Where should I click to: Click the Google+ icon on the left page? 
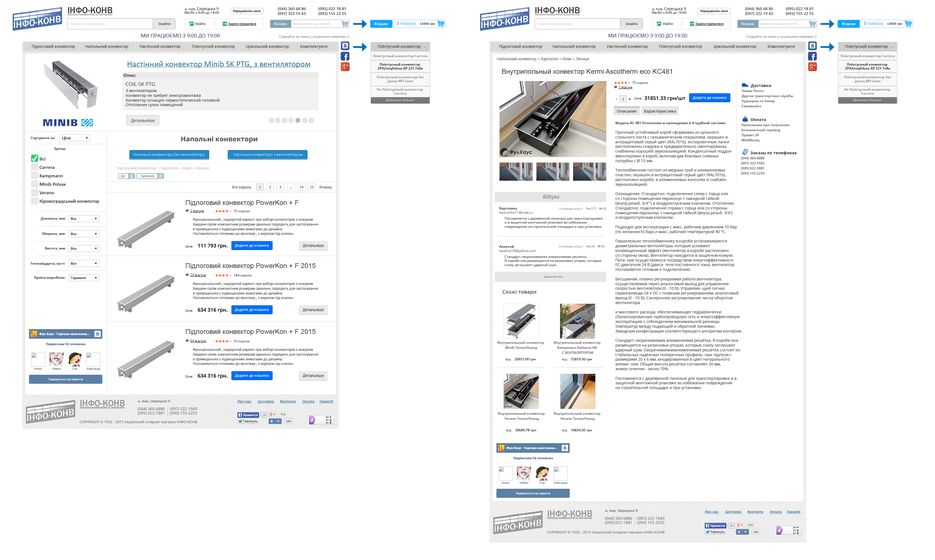(345, 66)
